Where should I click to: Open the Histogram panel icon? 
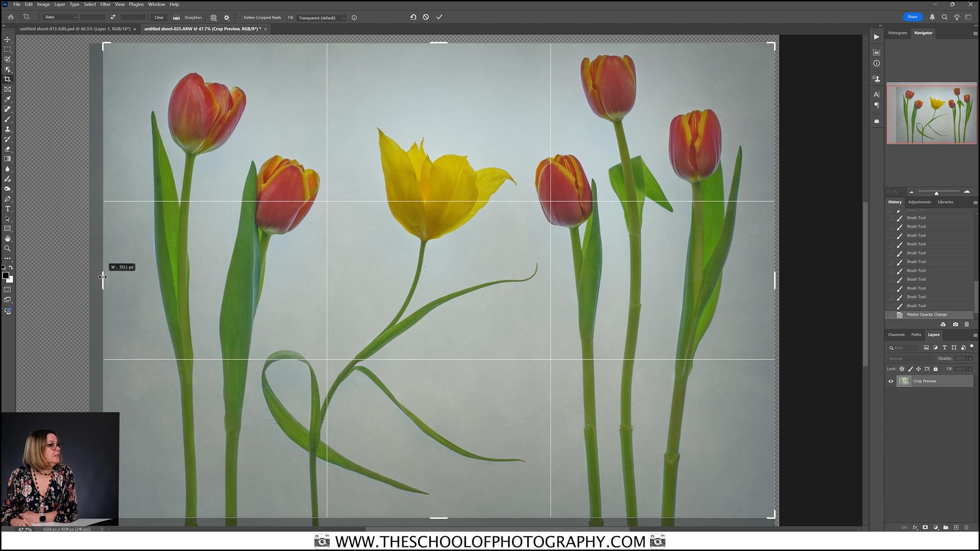(x=897, y=33)
